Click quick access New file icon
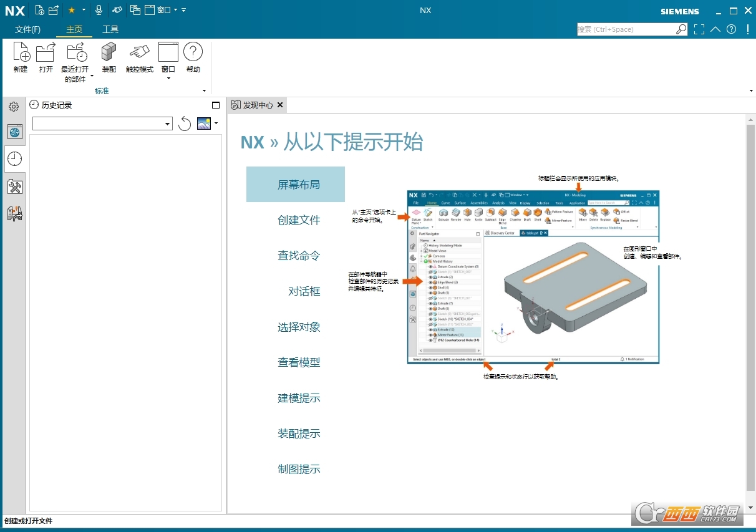756x532 pixels. 40,10
